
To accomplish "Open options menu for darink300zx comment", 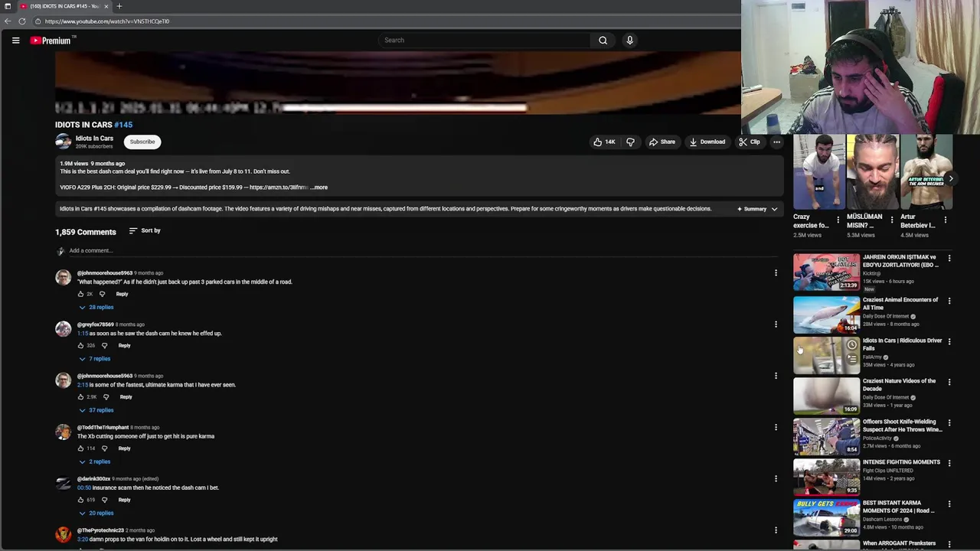I will pos(776,478).
